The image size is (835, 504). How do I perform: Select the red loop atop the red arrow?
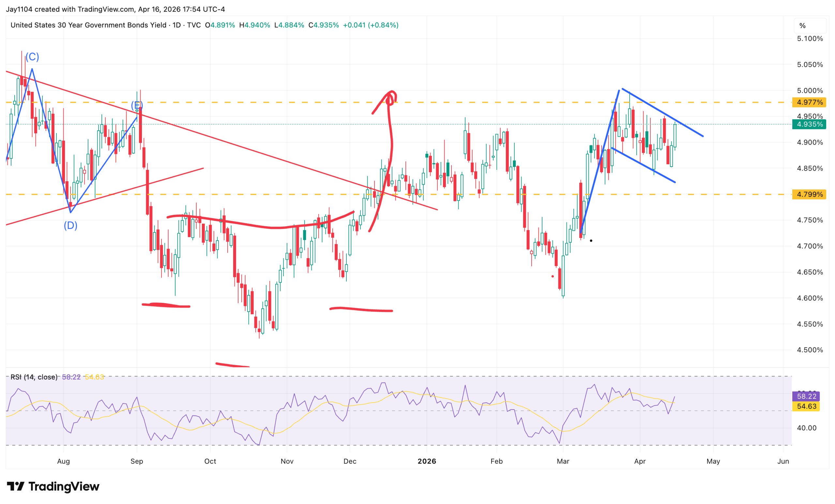pos(391,97)
